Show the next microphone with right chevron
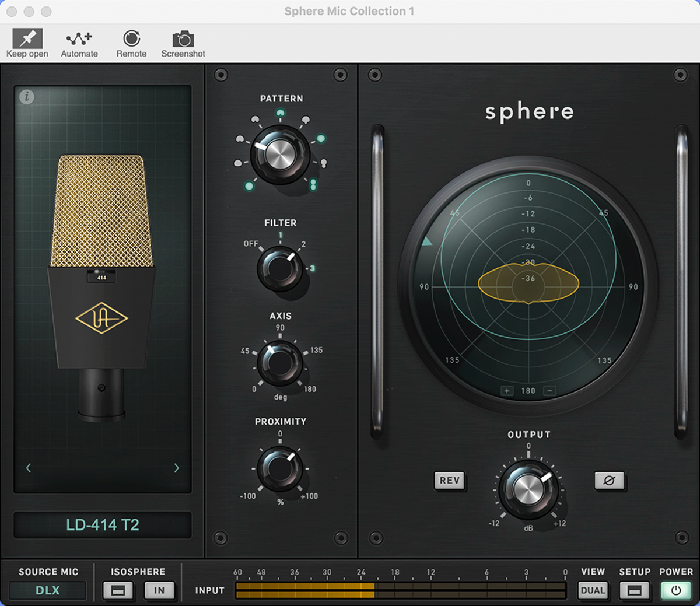The image size is (700, 606). click(176, 468)
